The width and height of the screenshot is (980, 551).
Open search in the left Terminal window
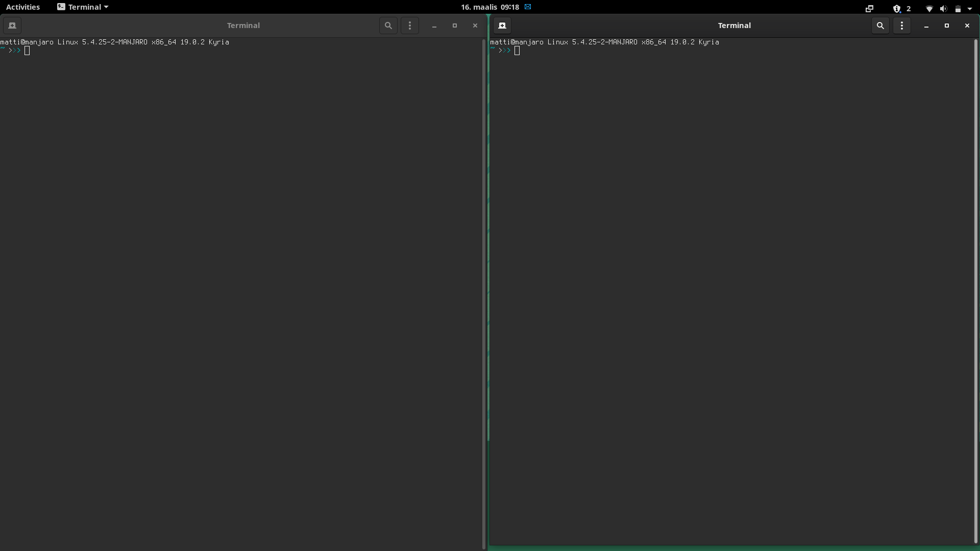pyautogui.click(x=388, y=26)
